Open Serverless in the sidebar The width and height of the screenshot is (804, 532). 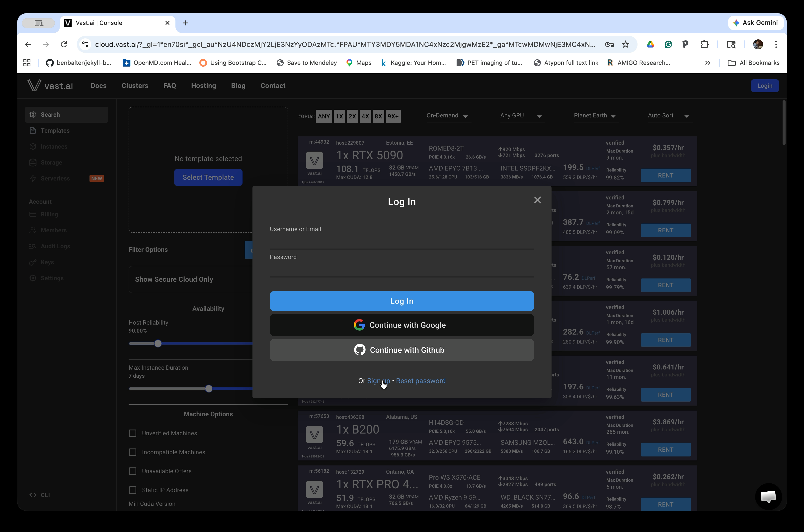[67, 178]
